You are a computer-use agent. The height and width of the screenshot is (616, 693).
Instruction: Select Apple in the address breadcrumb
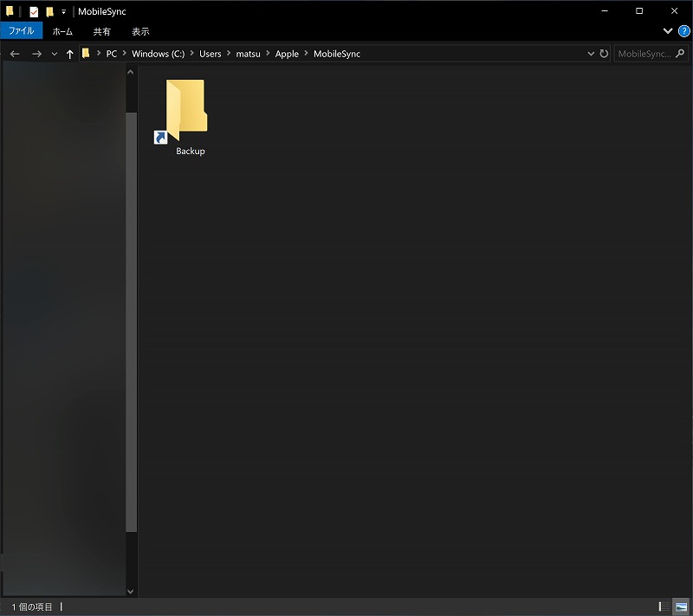coord(287,54)
